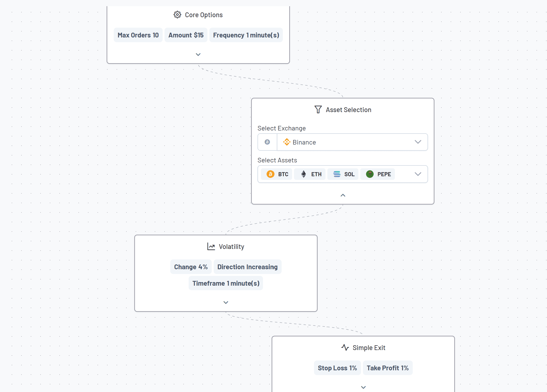The height and width of the screenshot is (392, 547).
Task: Click the Direction Increasing tag
Action: tap(247, 267)
